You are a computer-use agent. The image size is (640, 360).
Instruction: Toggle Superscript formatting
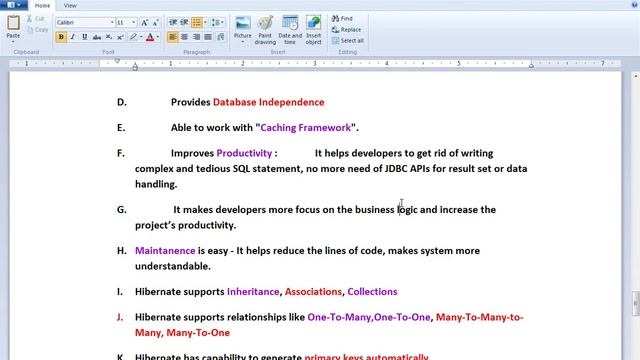pyautogui.click(x=120, y=37)
